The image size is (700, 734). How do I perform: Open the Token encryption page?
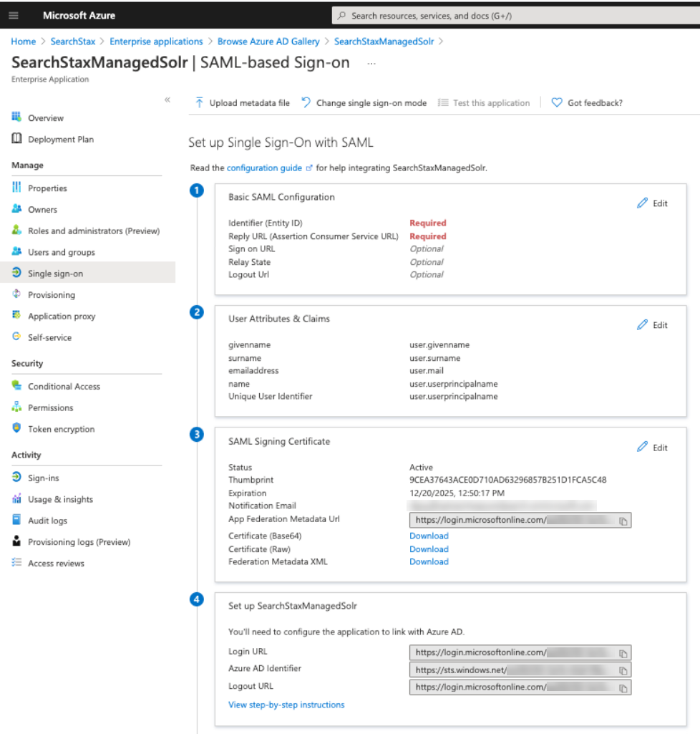(x=62, y=429)
